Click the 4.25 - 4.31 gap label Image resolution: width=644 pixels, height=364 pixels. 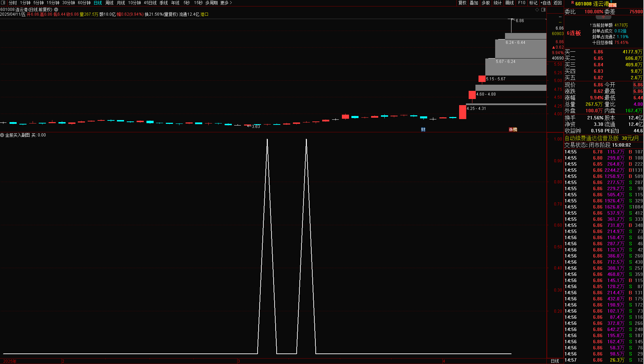(476, 109)
